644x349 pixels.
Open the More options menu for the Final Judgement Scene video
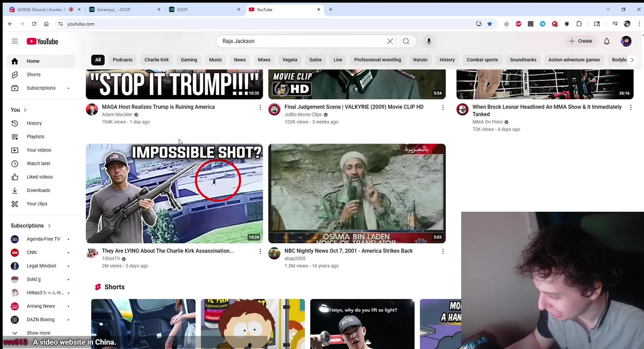[443, 107]
